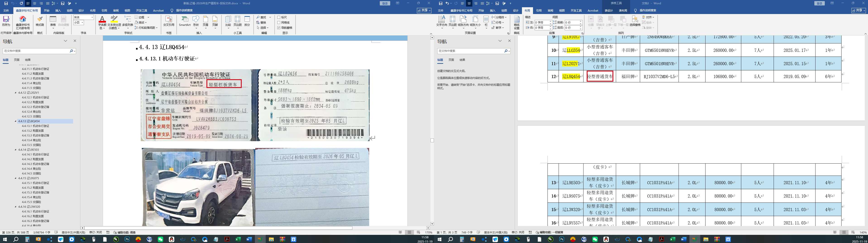Open 表设计 tab in right Word window

pyautogui.click(x=609, y=10)
